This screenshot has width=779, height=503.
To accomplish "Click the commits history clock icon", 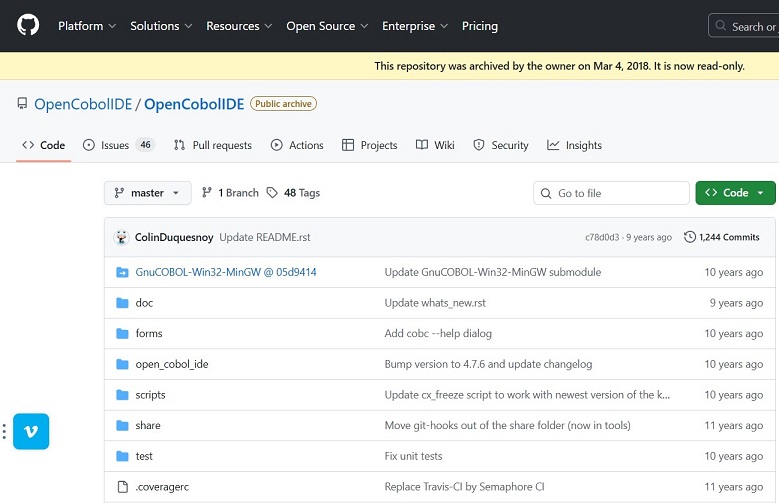I will click(690, 237).
